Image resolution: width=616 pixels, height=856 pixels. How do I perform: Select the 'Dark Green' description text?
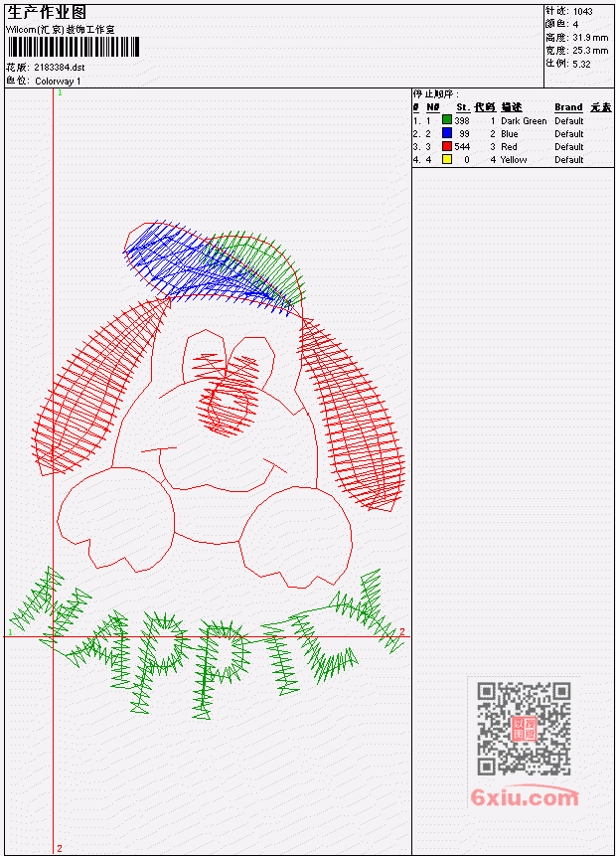tap(524, 120)
